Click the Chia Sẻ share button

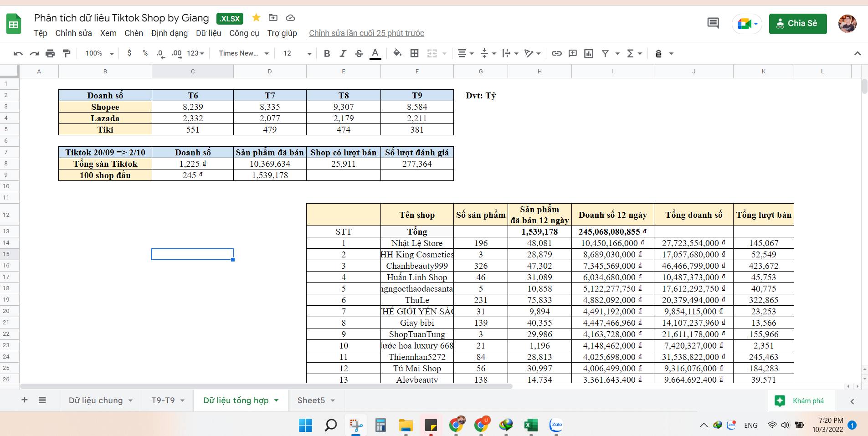pos(798,24)
